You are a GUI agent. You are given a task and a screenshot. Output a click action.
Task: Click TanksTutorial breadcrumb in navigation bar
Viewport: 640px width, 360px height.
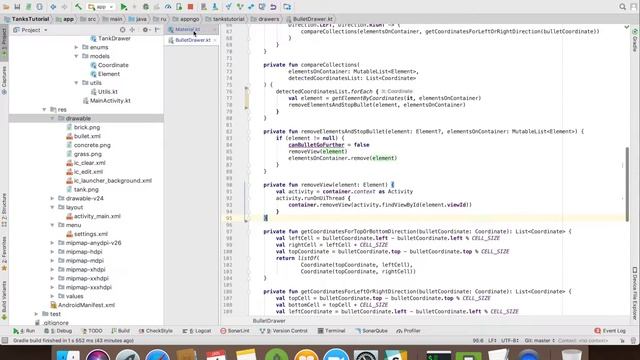pos(27,19)
